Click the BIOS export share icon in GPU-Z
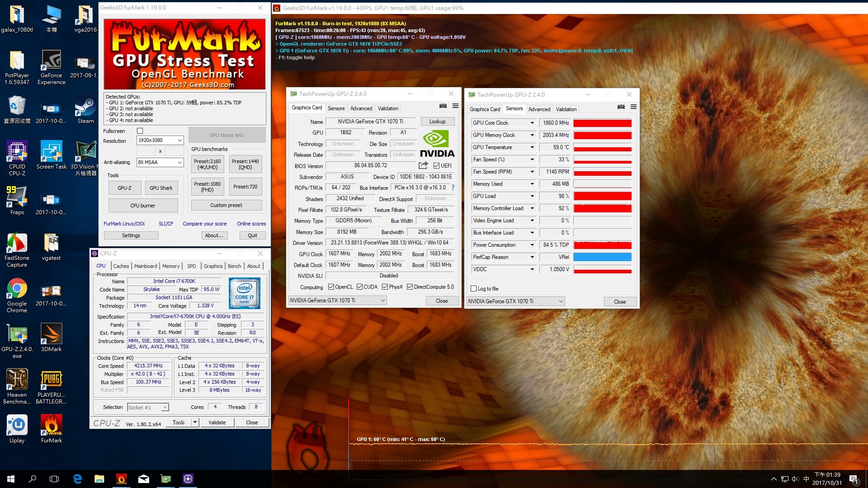The height and width of the screenshot is (488, 868). click(x=423, y=165)
